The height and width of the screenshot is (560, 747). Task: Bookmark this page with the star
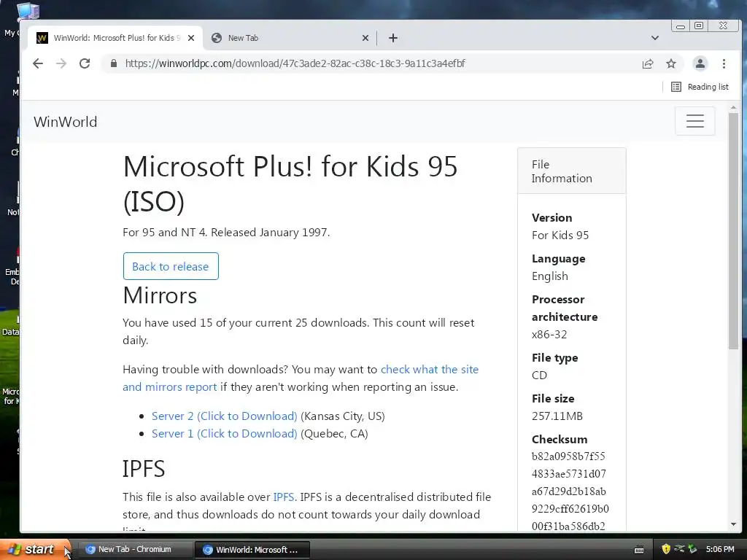pos(671,64)
